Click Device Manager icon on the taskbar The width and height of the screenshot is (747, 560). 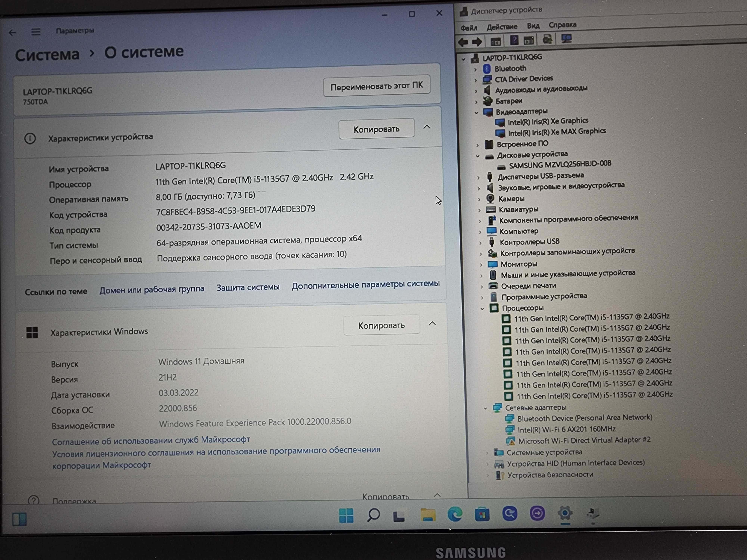coord(593,513)
